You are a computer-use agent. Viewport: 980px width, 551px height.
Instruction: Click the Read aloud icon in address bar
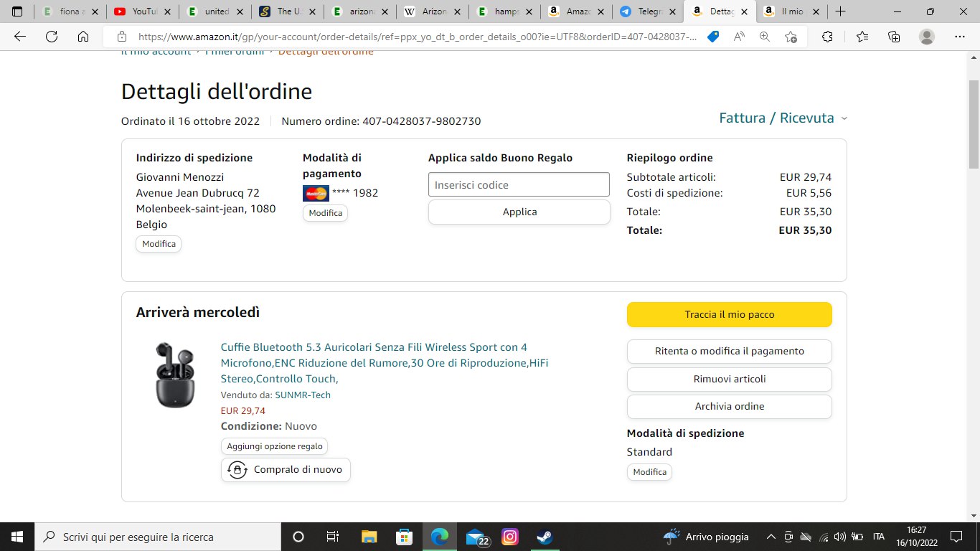739,37
